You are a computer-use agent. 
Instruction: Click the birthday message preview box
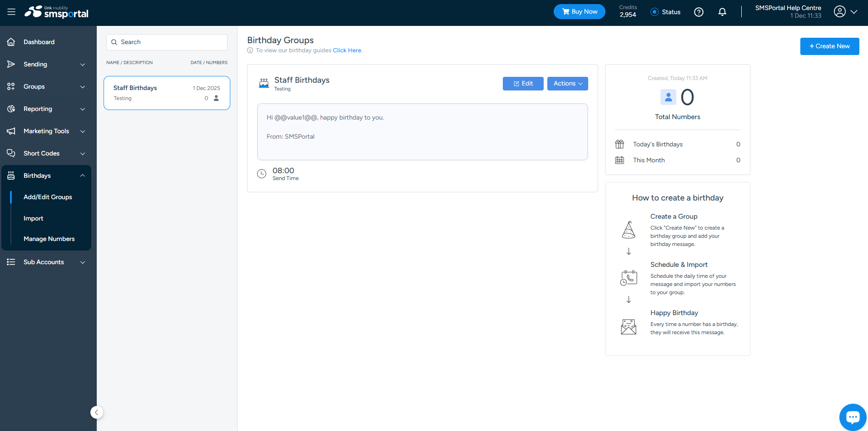[422, 132]
